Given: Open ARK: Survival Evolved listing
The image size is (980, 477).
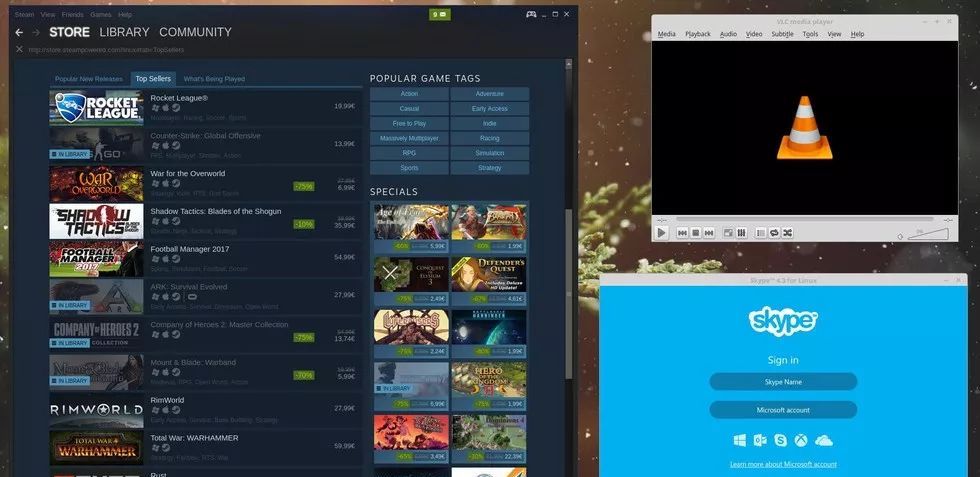Looking at the screenshot, I should click(x=206, y=296).
